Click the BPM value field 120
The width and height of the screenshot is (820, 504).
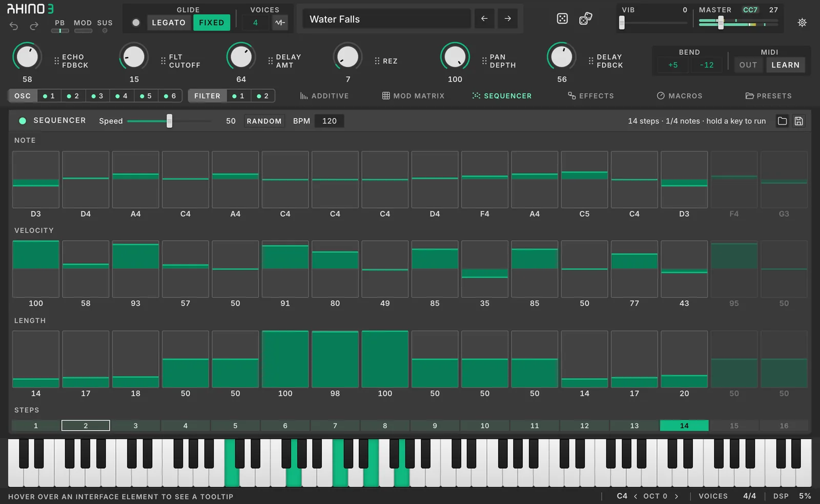329,121
